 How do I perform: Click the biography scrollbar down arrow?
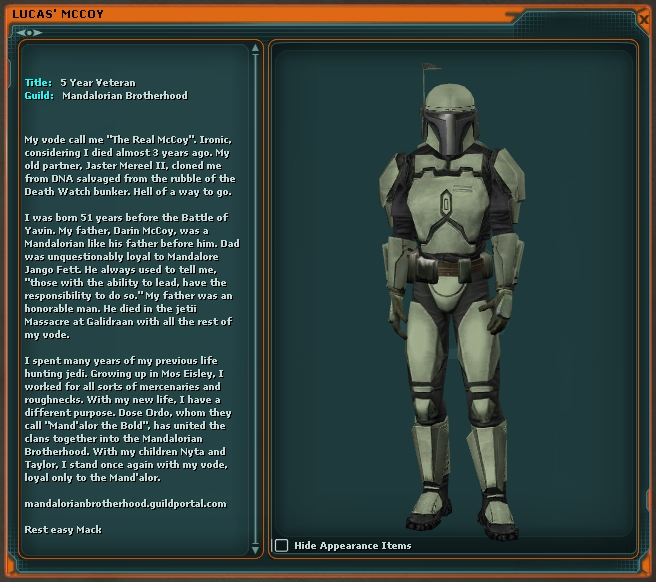point(255,550)
